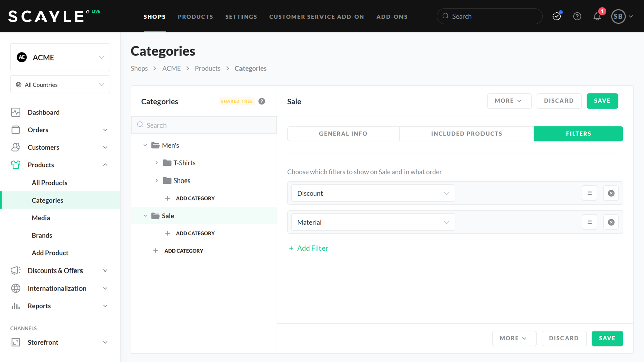This screenshot has width=644, height=362.
Task: Open the SB user avatar menu
Action: click(x=622, y=16)
